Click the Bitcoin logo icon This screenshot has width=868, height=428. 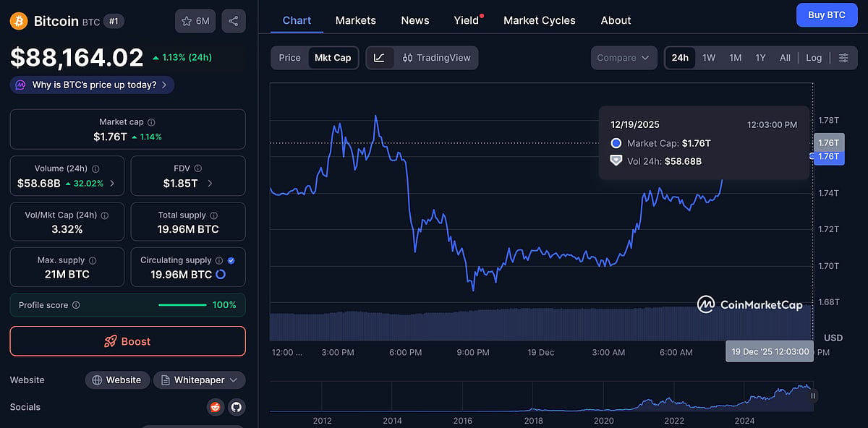(19, 21)
